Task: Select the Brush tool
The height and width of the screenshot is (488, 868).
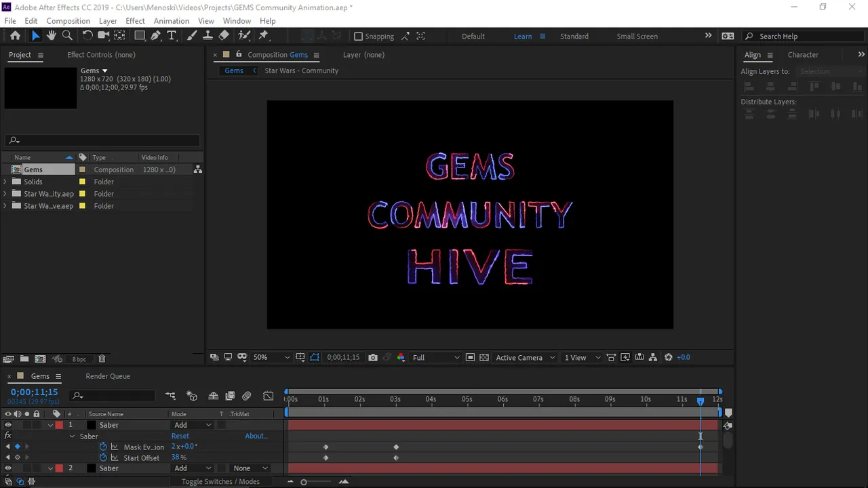Action: [192, 36]
